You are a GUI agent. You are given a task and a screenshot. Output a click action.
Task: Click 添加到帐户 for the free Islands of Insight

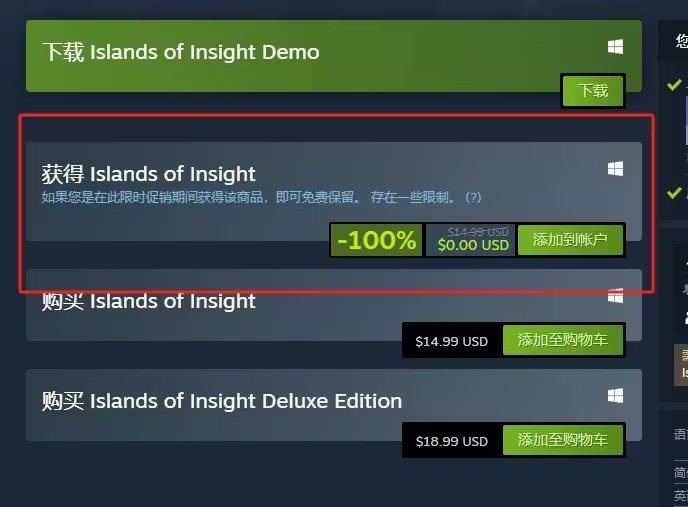(570, 240)
